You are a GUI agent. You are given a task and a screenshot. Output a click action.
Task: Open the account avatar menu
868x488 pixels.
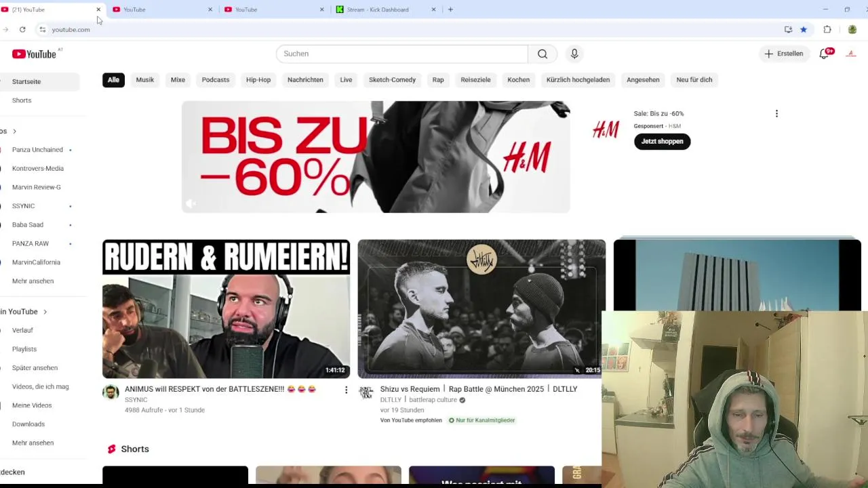pyautogui.click(x=851, y=54)
